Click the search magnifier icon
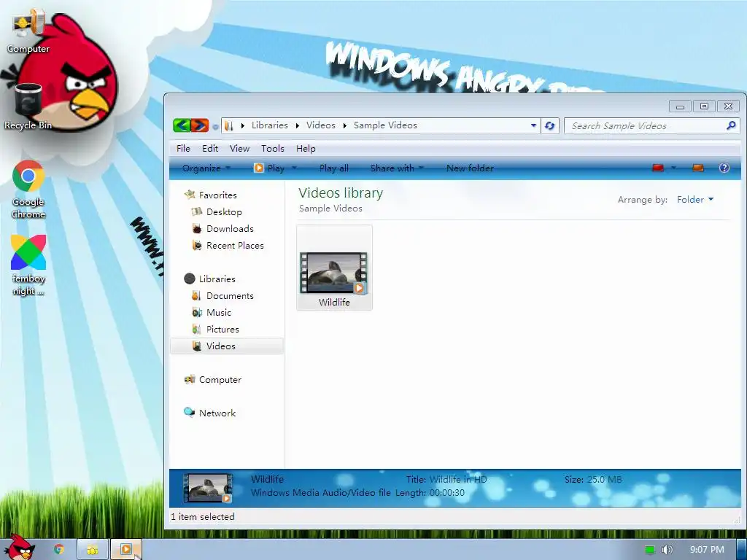Viewport: 747px width, 560px height. (x=731, y=125)
